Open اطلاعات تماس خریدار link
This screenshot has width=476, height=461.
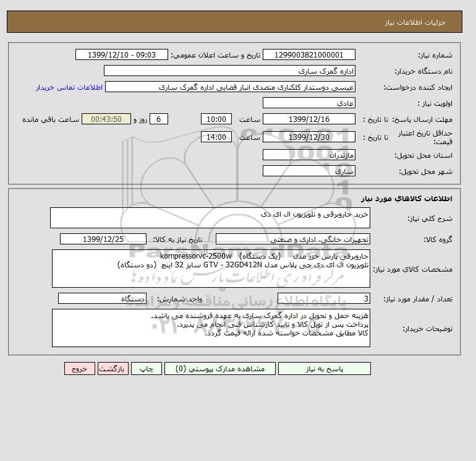coord(69,87)
